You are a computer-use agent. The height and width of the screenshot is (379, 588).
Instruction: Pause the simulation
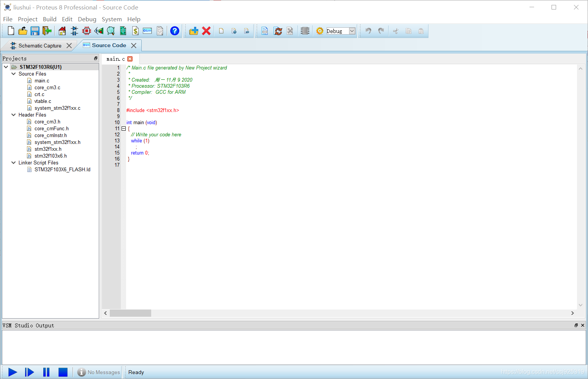click(x=46, y=372)
